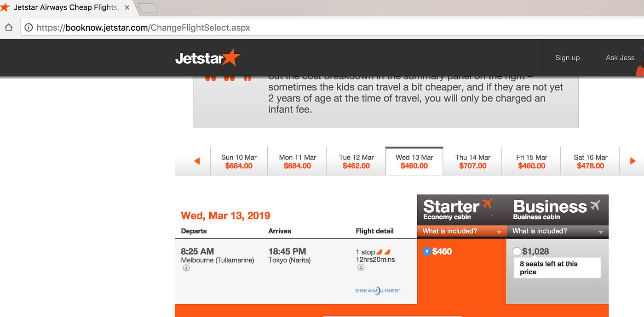Click the Dreamliner logo
Image resolution: width=644 pixels, height=317 pixels.
pyautogui.click(x=378, y=290)
